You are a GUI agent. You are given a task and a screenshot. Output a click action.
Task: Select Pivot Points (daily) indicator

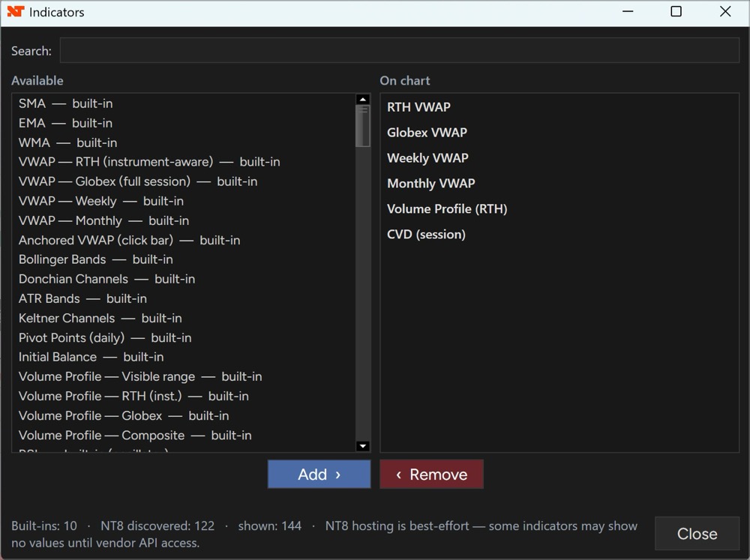click(184, 337)
